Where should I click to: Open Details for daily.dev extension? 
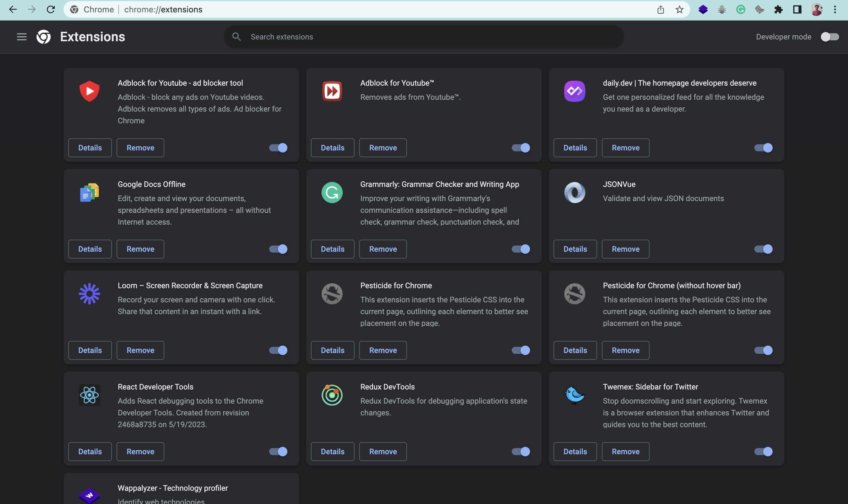[x=575, y=148]
